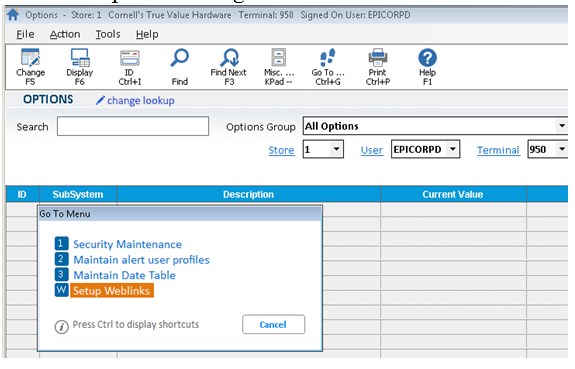Open Help F1 question mark icon
The image size is (575, 369).
[x=427, y=58]
